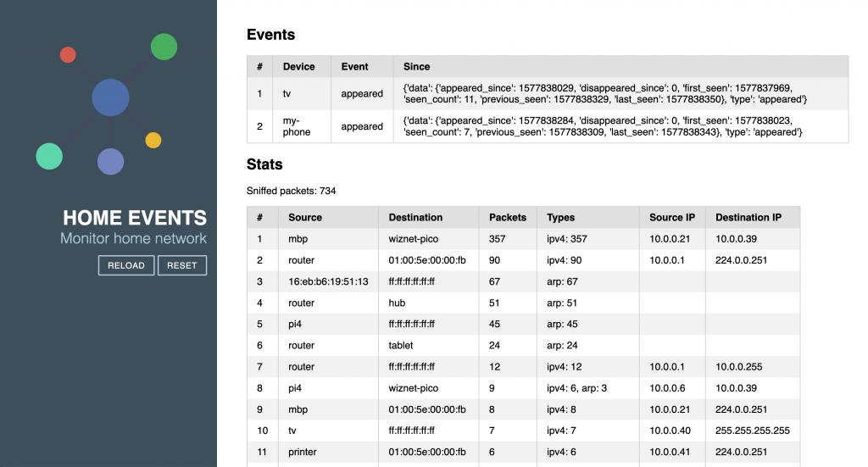The height and width of the screenshot is (467, 868).
Task: Click 'ipv4: 90' type cell
Action: point(564,260)
